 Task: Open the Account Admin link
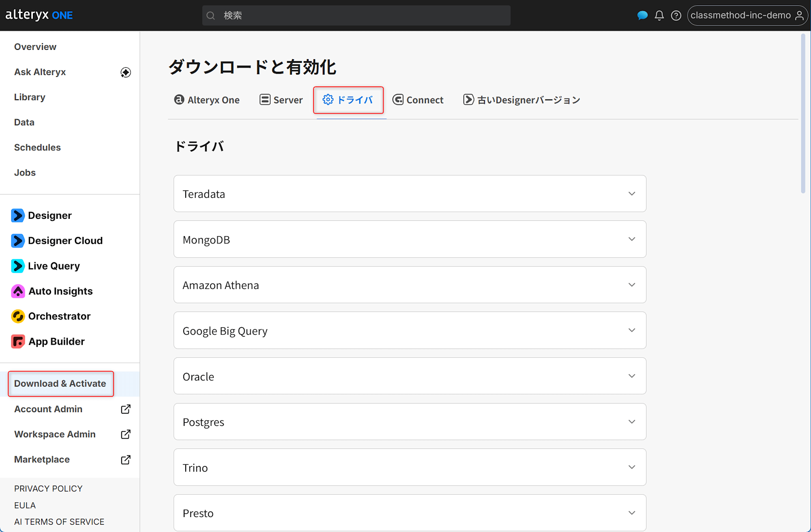pyautogui.click(x=48, y=409)
